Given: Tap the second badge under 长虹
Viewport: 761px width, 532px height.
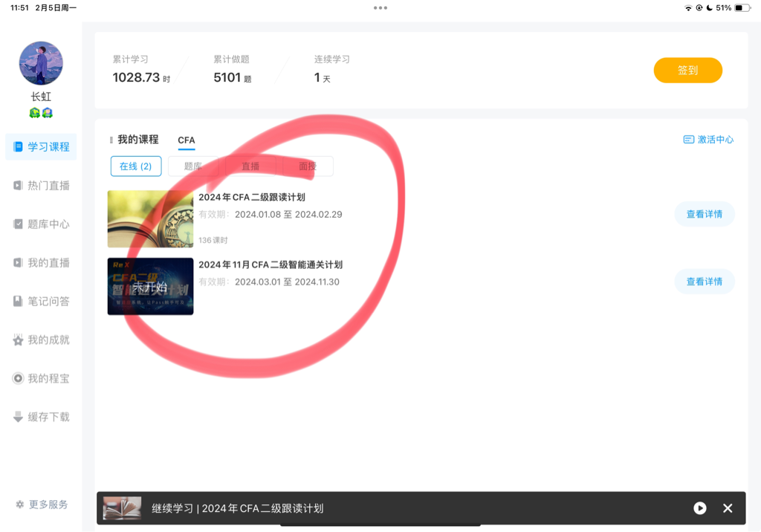Looking at the screenshot, I should pyautogui.click(x=47, y=113).
